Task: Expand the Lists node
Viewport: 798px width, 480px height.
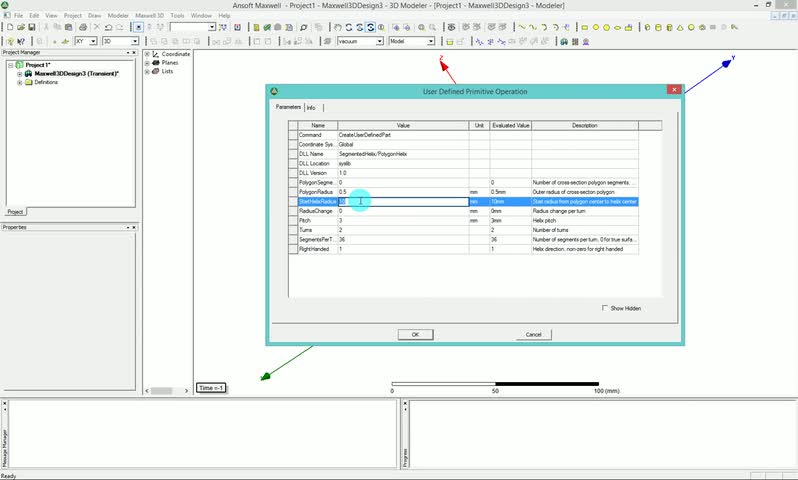Action: coord(147,72)
